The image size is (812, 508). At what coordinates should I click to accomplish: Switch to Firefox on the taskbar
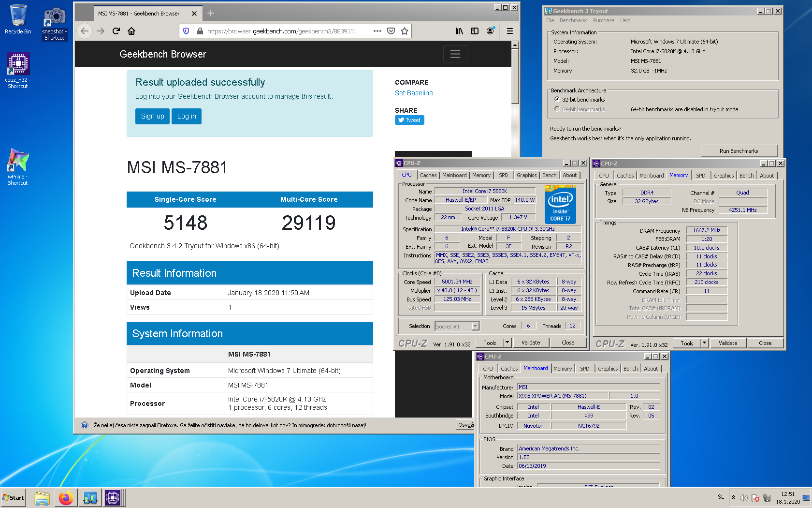[66, 498]
